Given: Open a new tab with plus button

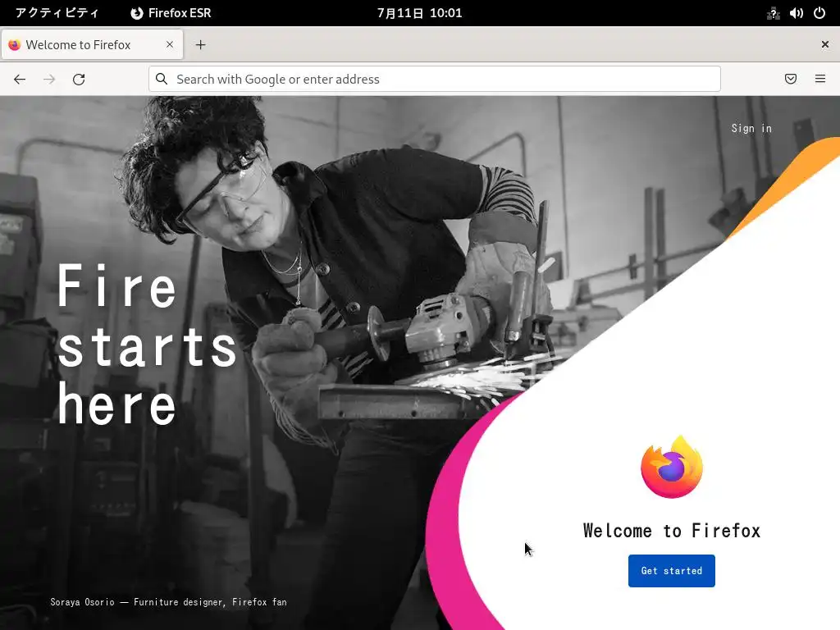Looking at the screenshot, I should point(200,45).
